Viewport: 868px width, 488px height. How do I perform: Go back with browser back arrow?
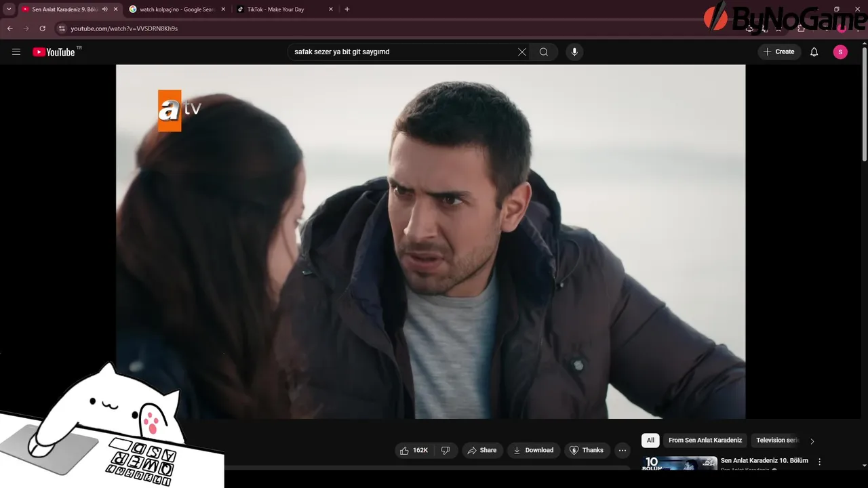pos(9,28)
